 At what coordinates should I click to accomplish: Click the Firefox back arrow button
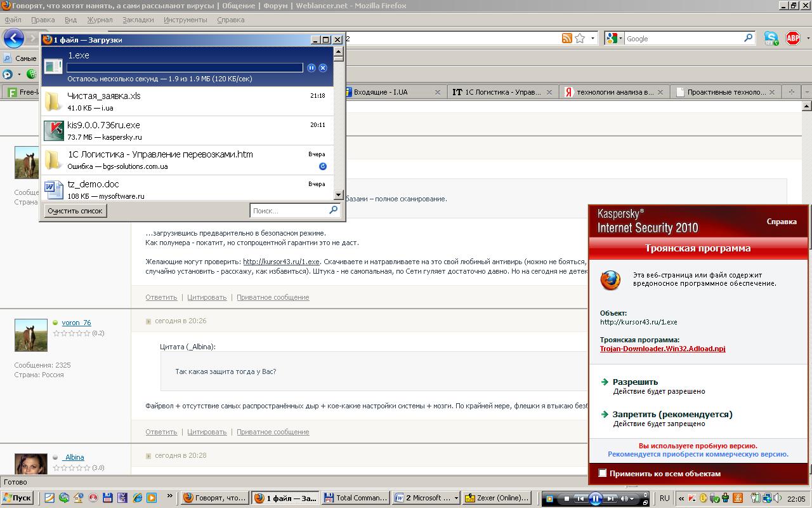[x=13, y=39]
